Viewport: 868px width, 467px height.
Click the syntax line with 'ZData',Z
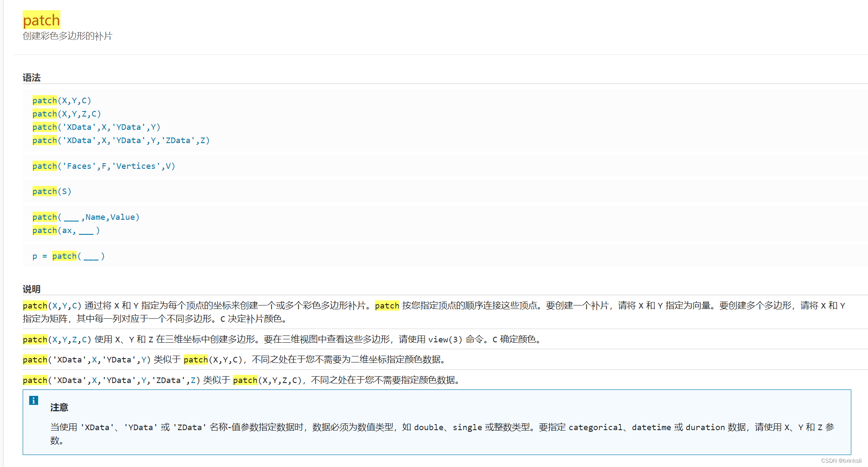tap(121, 141)
